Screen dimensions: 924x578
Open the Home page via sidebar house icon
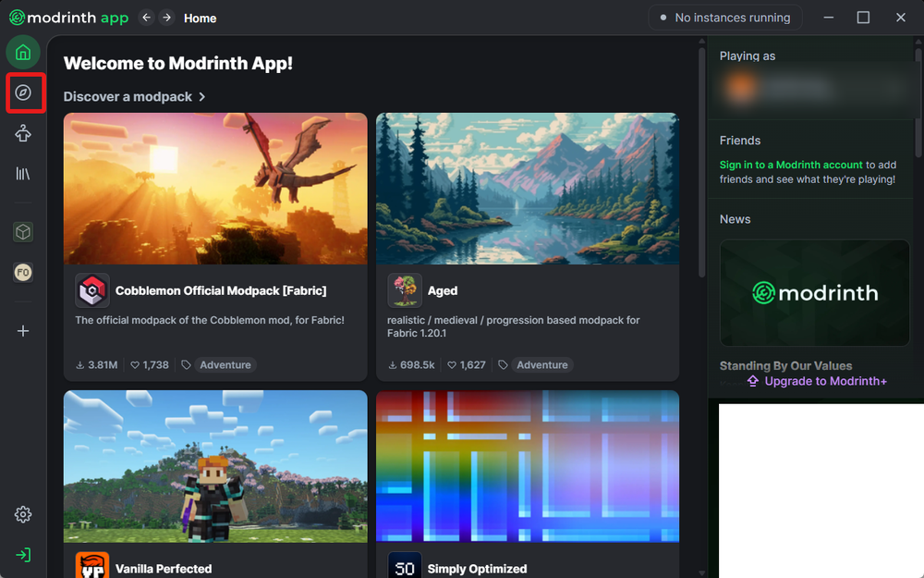click(x=22, y=52)
